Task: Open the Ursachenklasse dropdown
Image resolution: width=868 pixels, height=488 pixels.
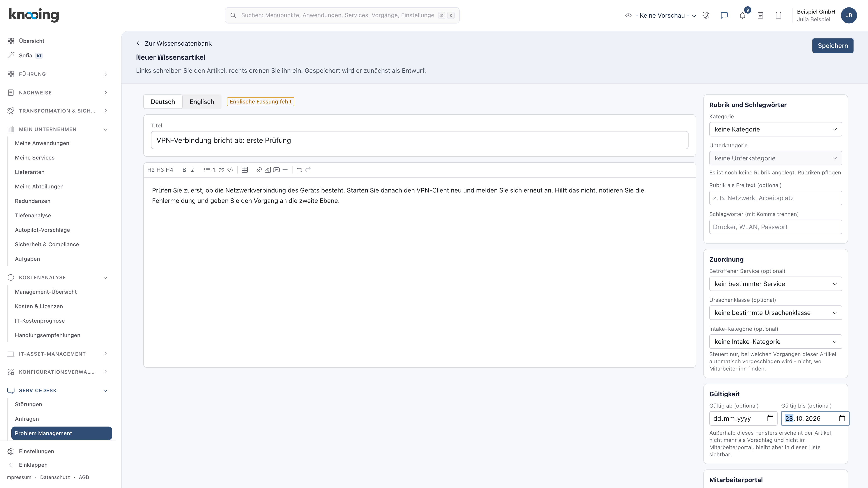Action: (775, 313)
